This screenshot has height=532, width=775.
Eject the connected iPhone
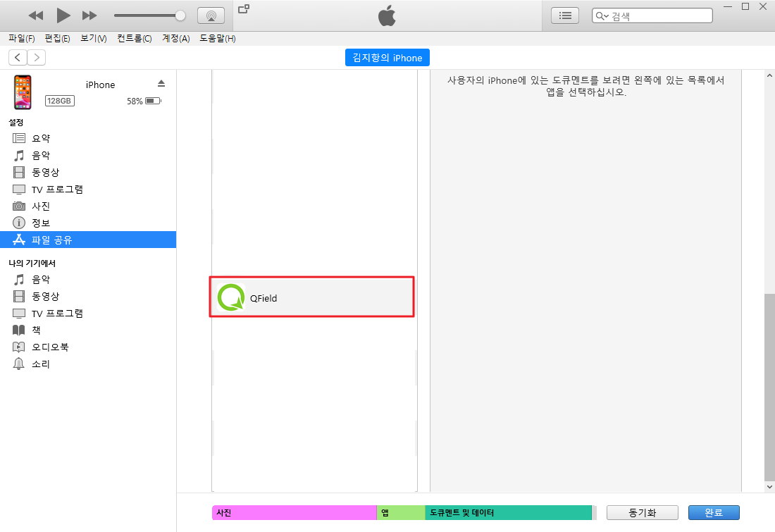[161, 83]
